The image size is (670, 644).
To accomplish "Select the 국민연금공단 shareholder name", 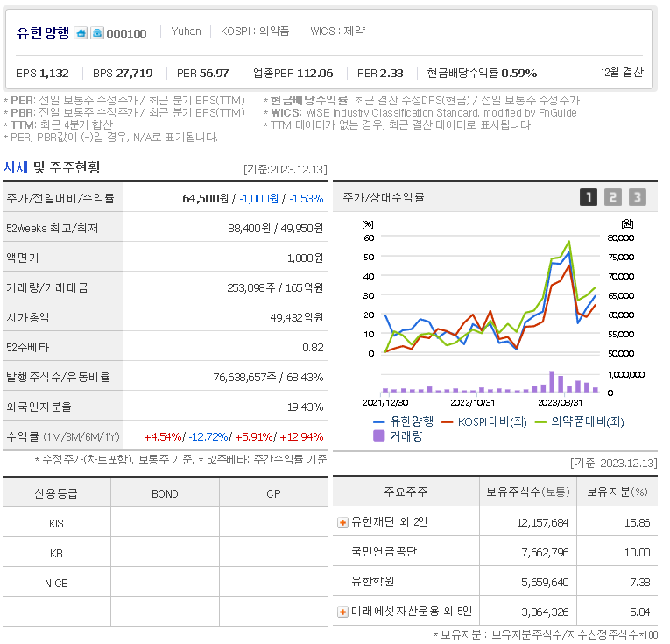I will [x=384, y=552].
